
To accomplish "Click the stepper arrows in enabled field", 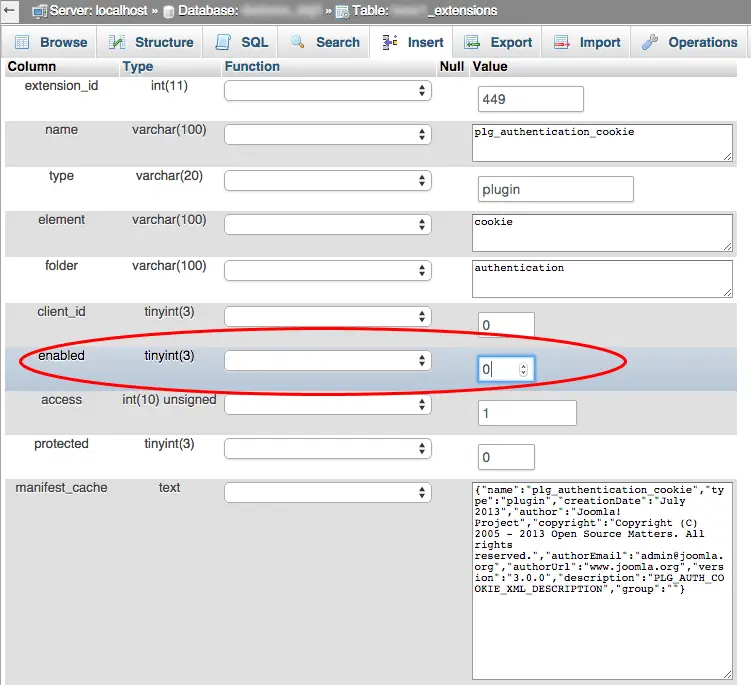I will (x=523, y=369).
